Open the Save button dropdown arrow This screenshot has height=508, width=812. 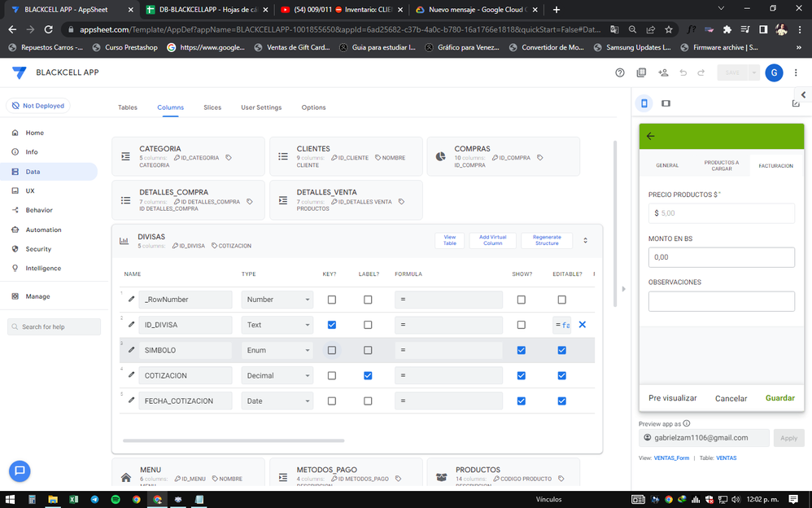point(753,72)
